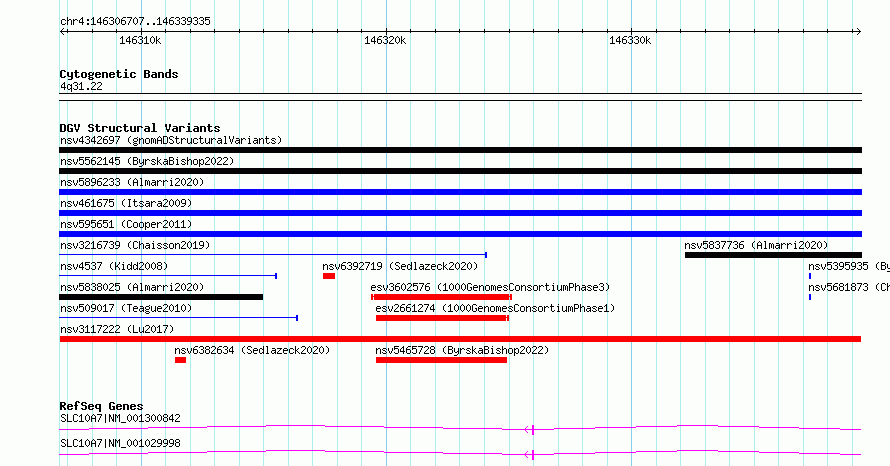Click the 146330k ruler tick label

point(630,40)
